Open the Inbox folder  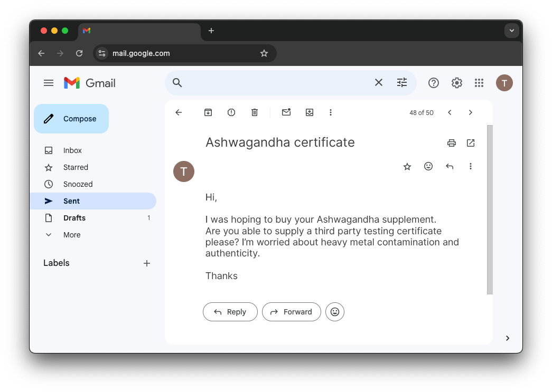pos(93,150)
